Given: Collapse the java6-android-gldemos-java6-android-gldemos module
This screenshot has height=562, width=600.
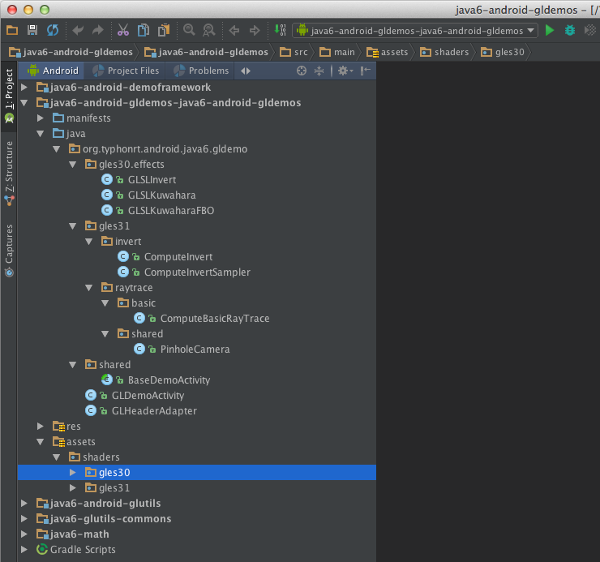Looking at the screenshot, I should [24, 103].
